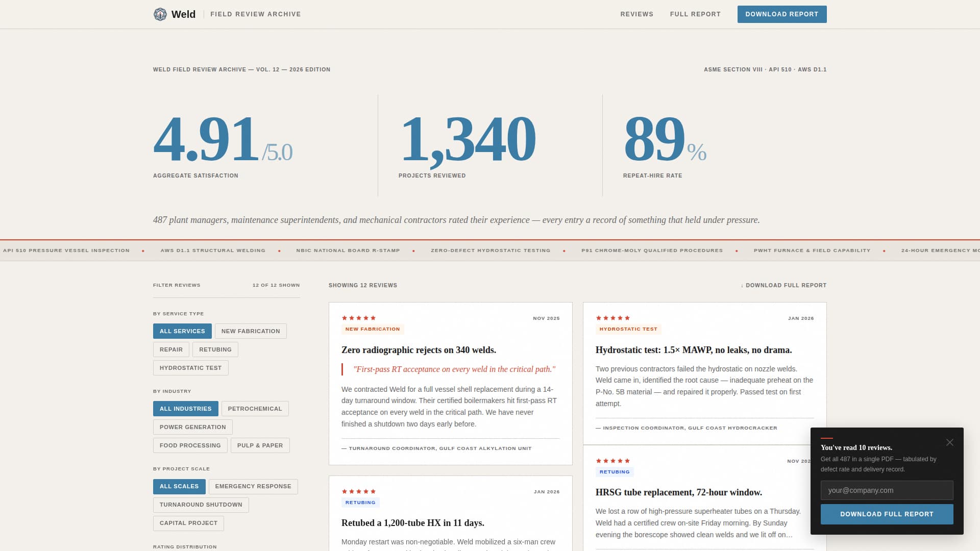Click the New Fabrication tag on first review
Viewport: 980px width, 551px height.
coord(373,329)
